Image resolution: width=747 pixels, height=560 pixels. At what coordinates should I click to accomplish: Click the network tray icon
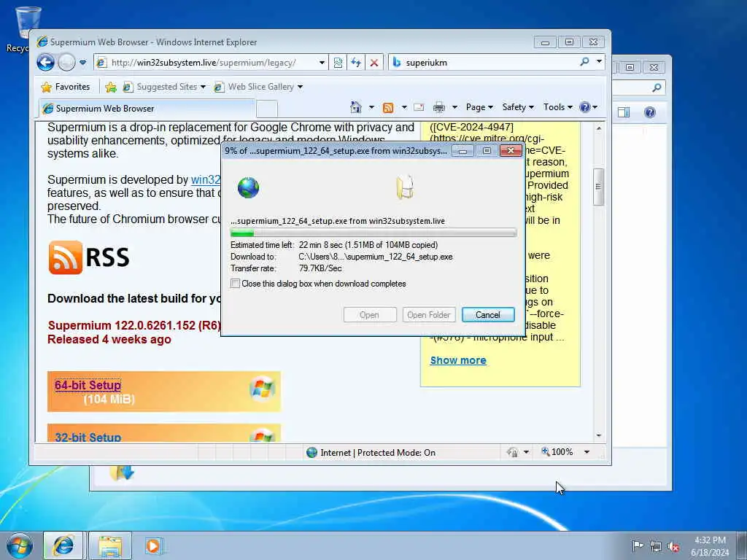pos(656,547)
